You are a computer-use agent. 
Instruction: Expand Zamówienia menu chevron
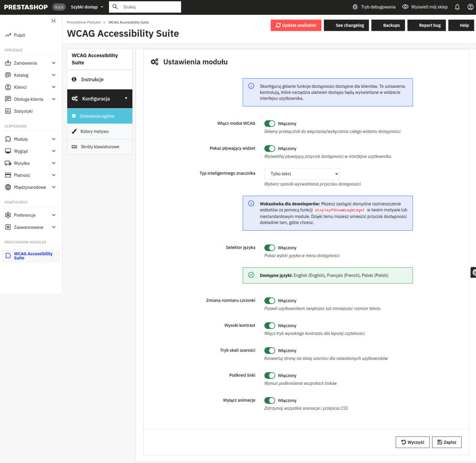coord(54,63)
